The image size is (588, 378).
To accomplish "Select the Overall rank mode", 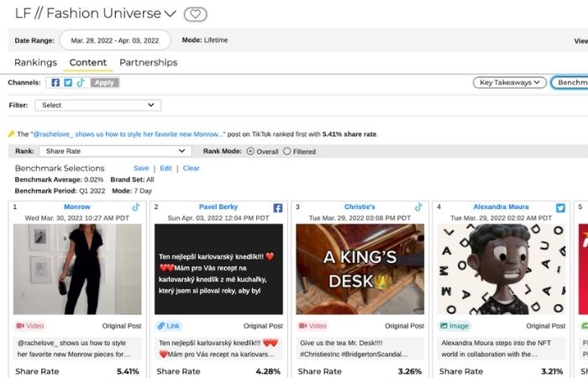I will [250, 151].
